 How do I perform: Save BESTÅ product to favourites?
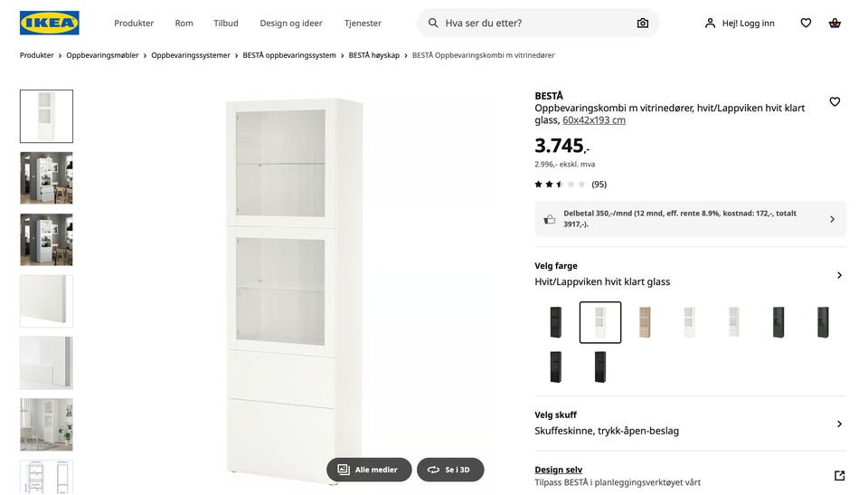835,101
